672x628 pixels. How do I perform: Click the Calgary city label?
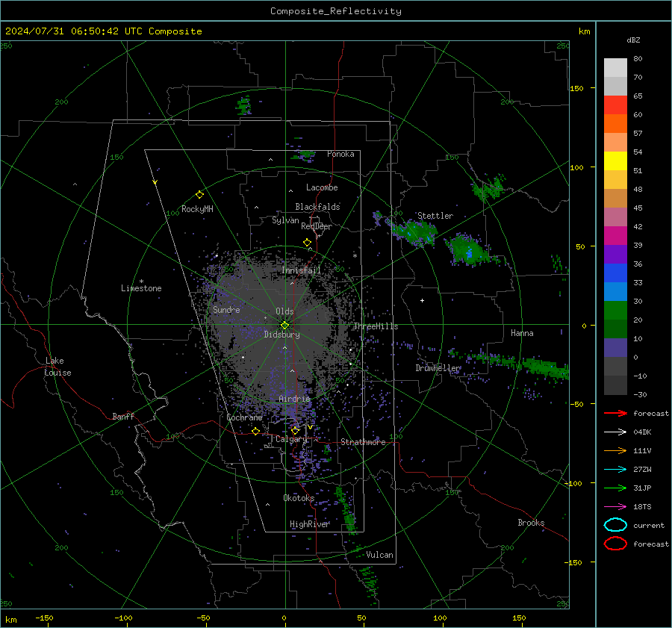point(291,439)
